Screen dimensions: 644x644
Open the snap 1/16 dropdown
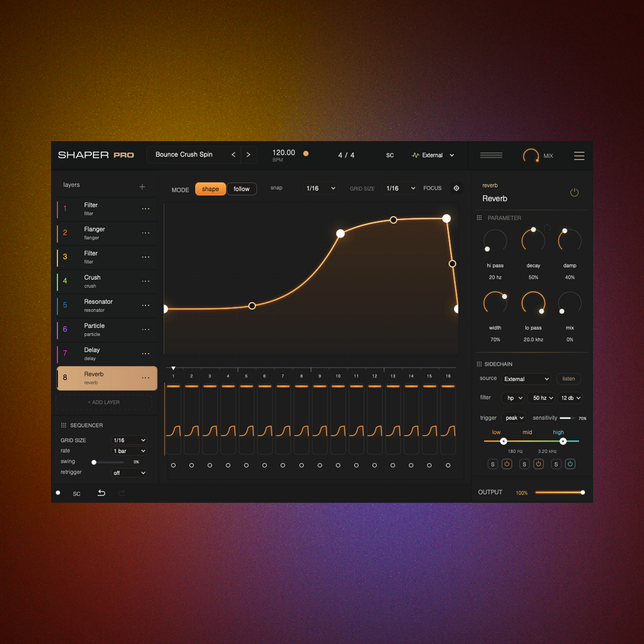[321, 188]
